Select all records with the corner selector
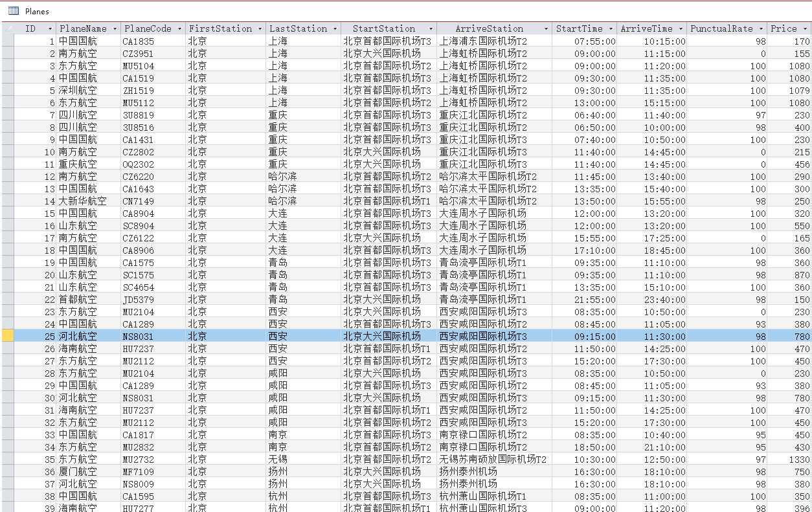This screenshot has width=812, height=512. pos(6,28)
